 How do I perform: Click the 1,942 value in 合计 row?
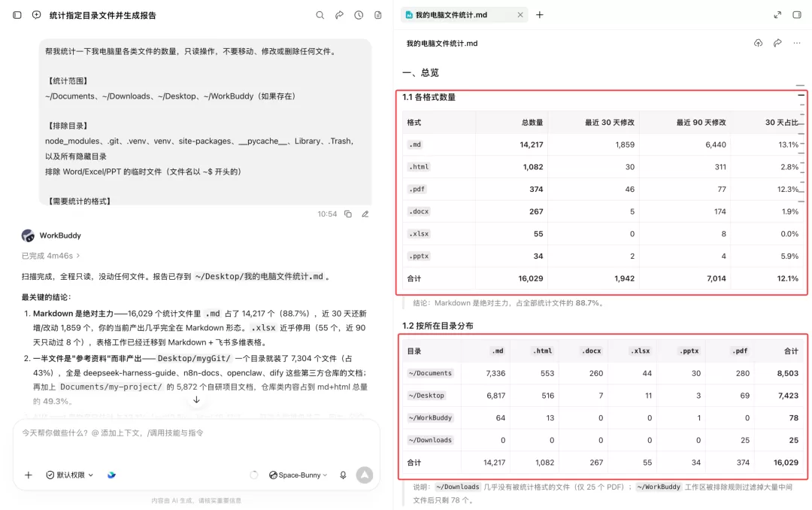click(625, 278)
